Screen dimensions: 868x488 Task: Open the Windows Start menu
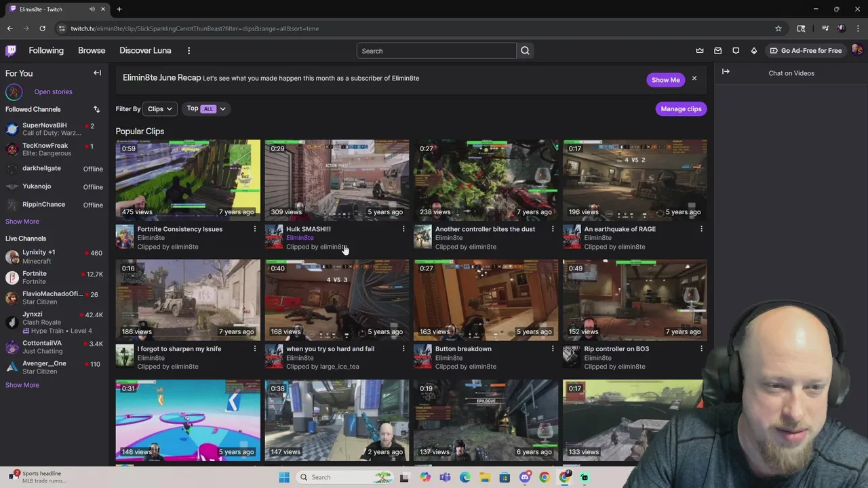[284, 477]
